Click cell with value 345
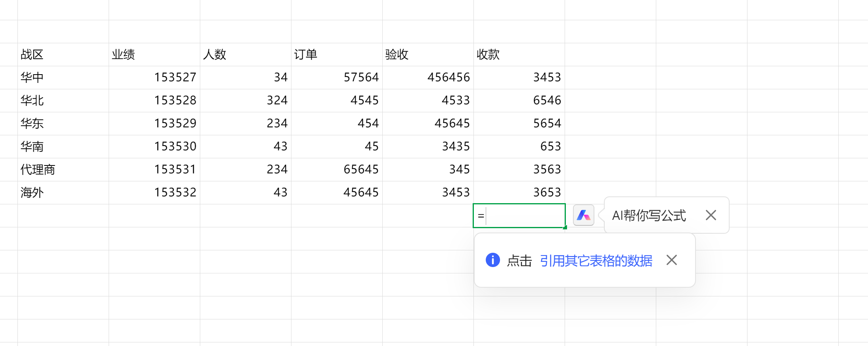Viewport: 868px width, 346px height. point(428,169)
